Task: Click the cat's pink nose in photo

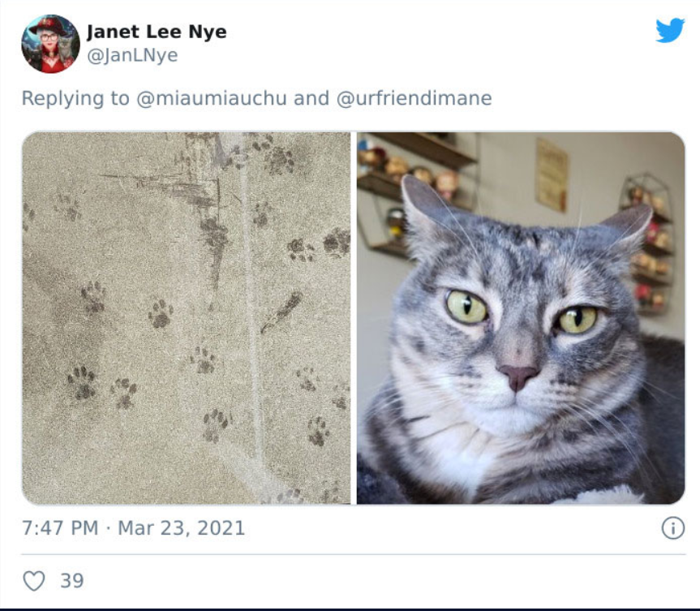Action: (517, 376)
